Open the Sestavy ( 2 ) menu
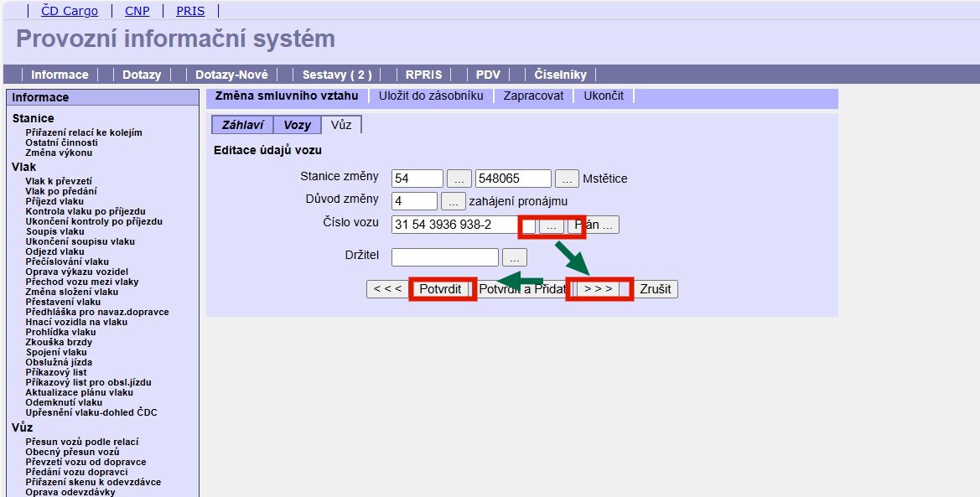Screen dimensions: 980x497 click(337, 75)
